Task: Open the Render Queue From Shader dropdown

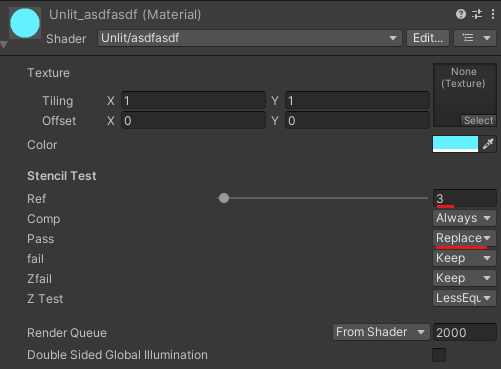Action: point(381,332)
